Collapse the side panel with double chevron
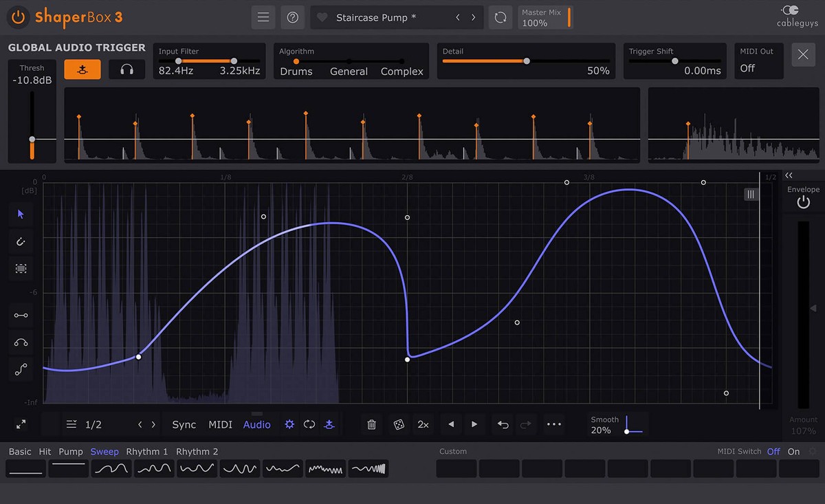This screenshot has height=504, width=825. point(789,176)
